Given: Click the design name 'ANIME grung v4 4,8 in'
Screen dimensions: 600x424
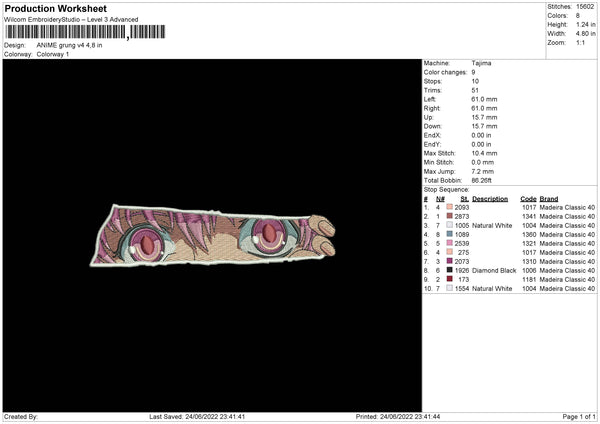Looking at the screenshot, I should 69,45.
